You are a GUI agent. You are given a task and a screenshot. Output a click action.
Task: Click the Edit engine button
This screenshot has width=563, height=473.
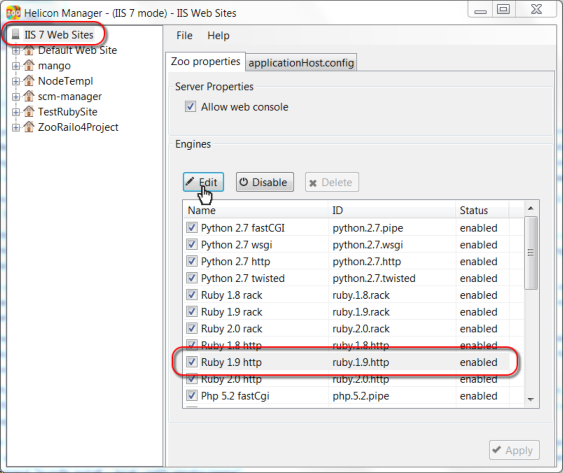203,182
